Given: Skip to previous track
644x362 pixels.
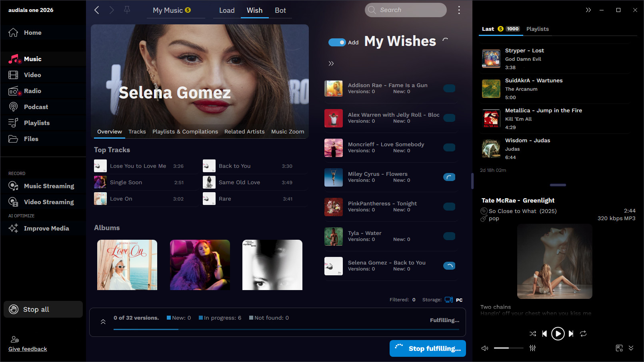Looking at the screenshot, I should point(544,334).
